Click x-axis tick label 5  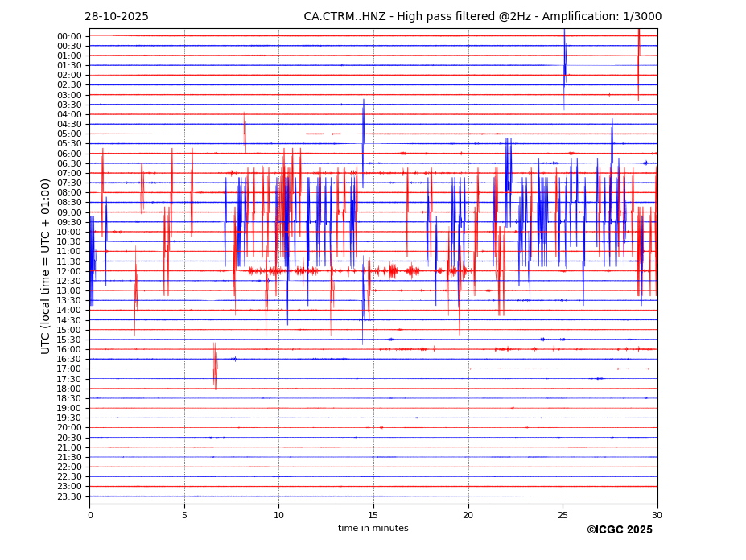pos(184,515)
